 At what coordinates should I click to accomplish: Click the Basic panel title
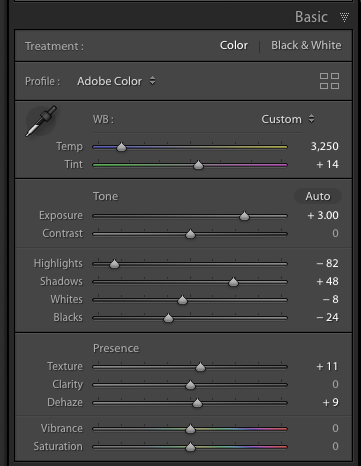(x=311, y=17)
